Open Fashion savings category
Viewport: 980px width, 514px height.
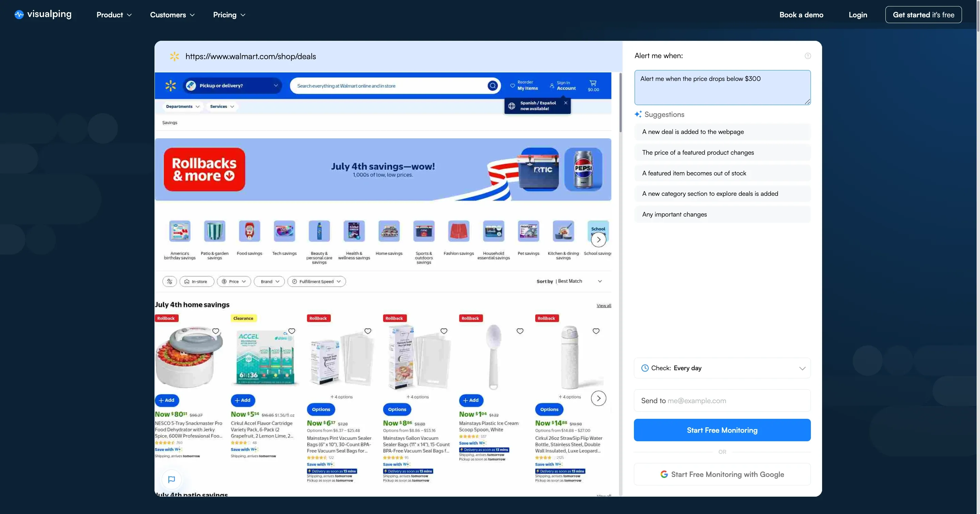[459, 238]
